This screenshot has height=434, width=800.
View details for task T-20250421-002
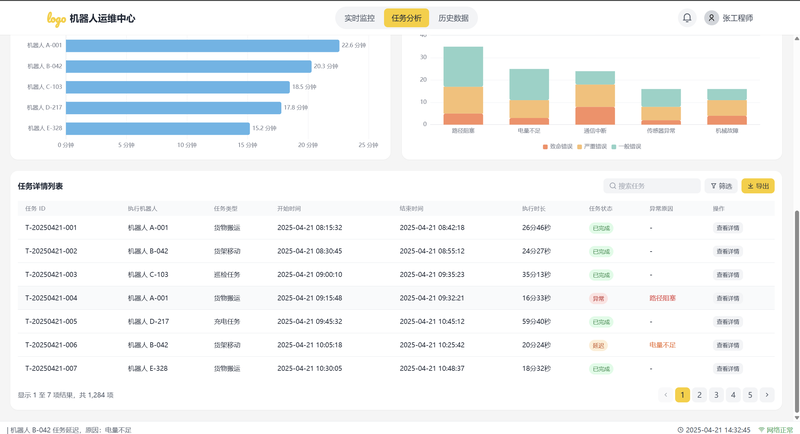(728, 251)
